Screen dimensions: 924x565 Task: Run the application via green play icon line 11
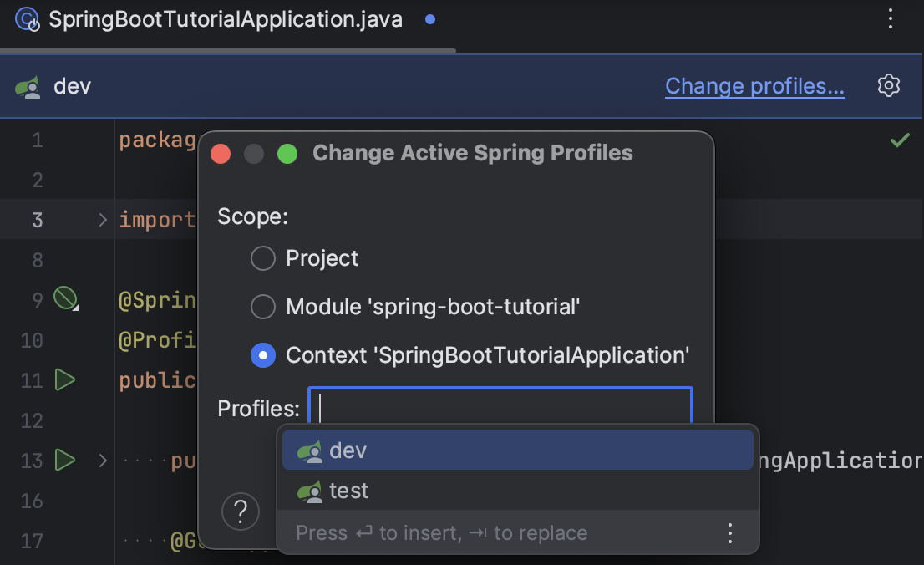click(x=64, y=380)
